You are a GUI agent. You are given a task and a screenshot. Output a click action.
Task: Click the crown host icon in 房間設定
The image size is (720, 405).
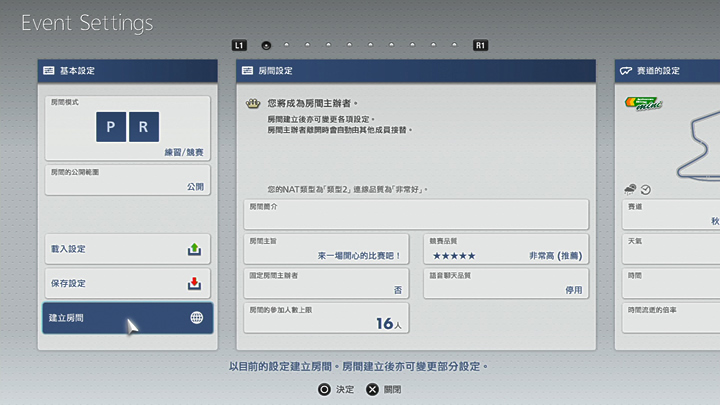pyautogui.click(x=253, y=103)
